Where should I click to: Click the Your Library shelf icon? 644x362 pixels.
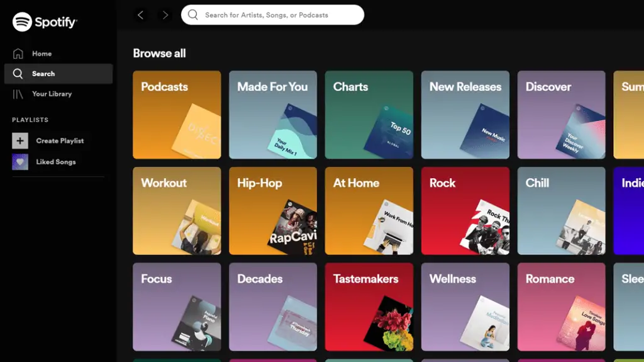click(x=18, y=94)
